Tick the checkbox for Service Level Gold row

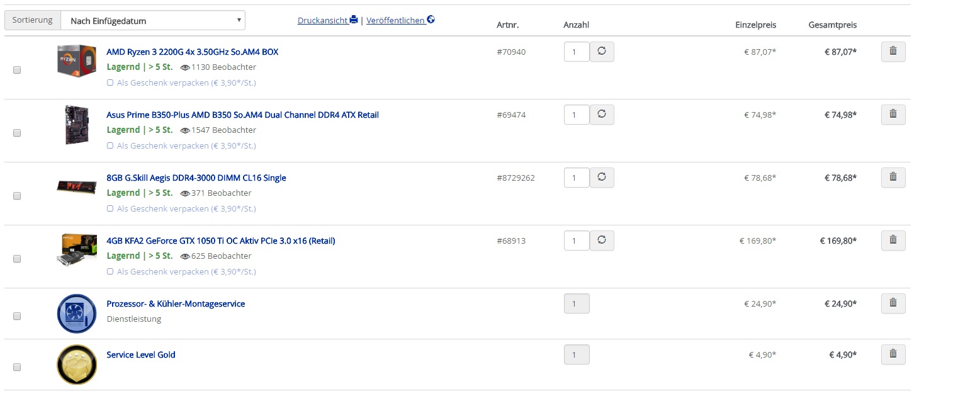pyautogui.click(x=17, y=367)
